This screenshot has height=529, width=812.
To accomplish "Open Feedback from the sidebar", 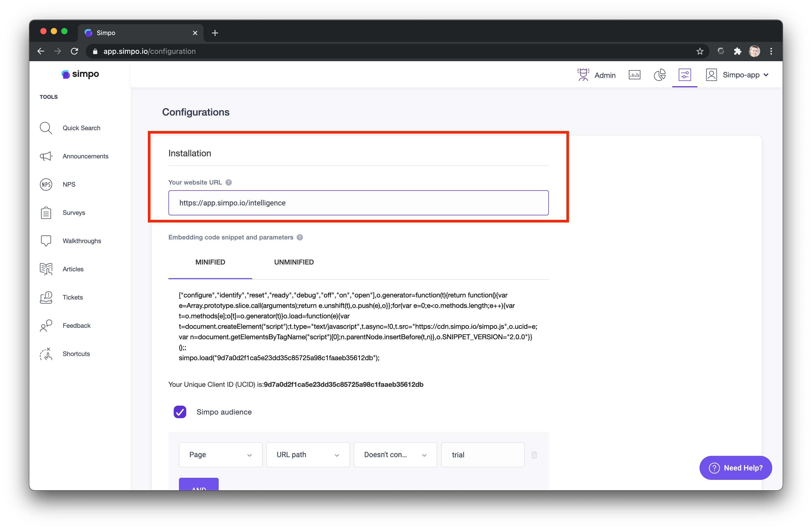I will tap(76, 325).
